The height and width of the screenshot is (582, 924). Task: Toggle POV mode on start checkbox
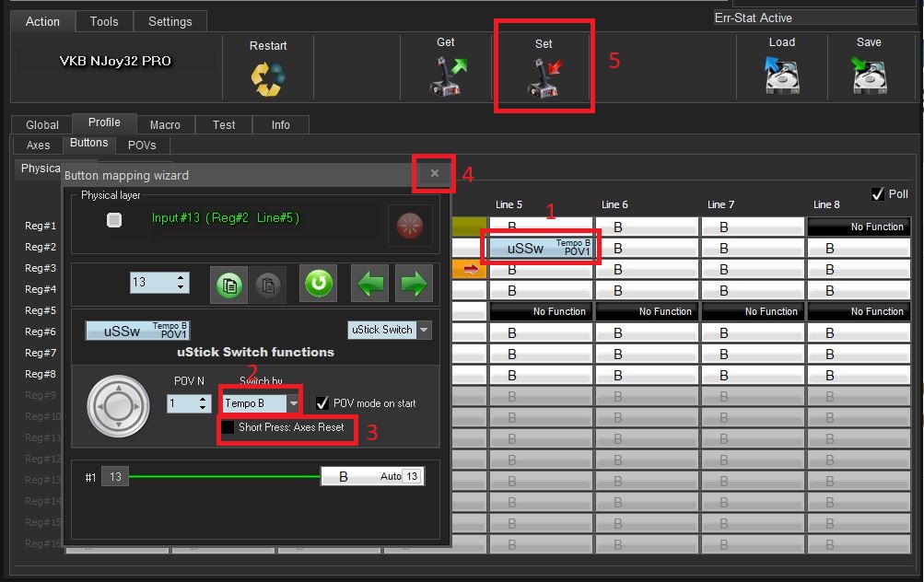click(322, 403)
